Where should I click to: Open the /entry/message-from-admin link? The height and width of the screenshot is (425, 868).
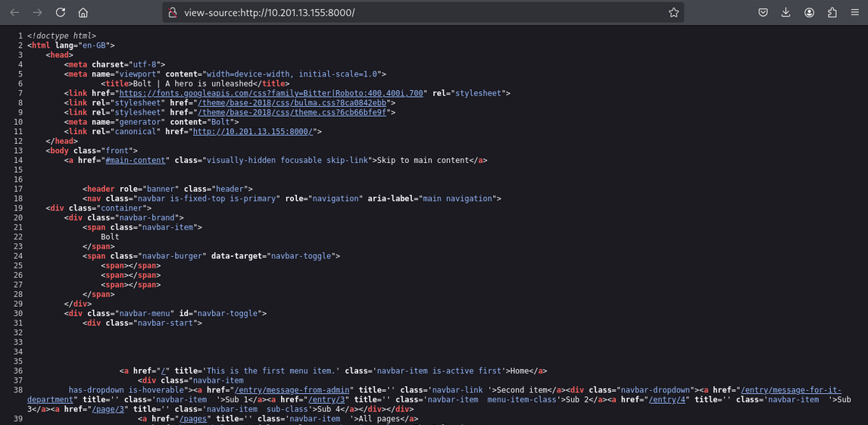tap(292, 390)
